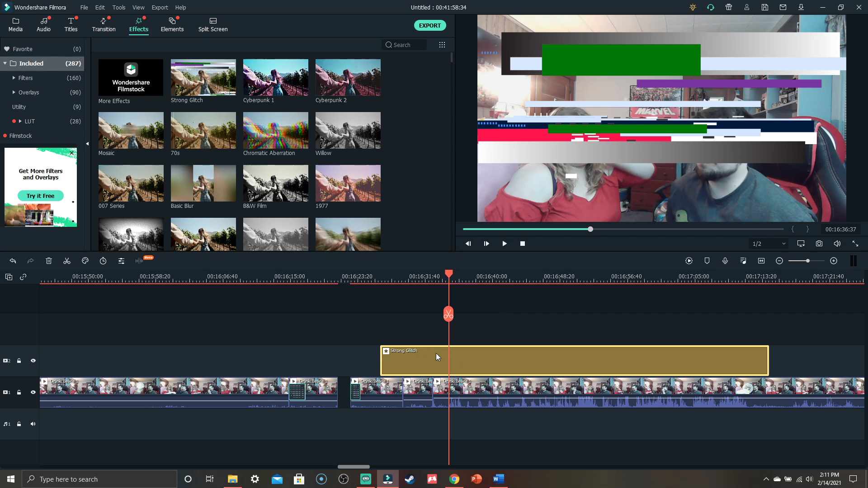Viewport: 868px width, 488px height.
Task: Add a marker with shield icon
Action: pos(707,261)
